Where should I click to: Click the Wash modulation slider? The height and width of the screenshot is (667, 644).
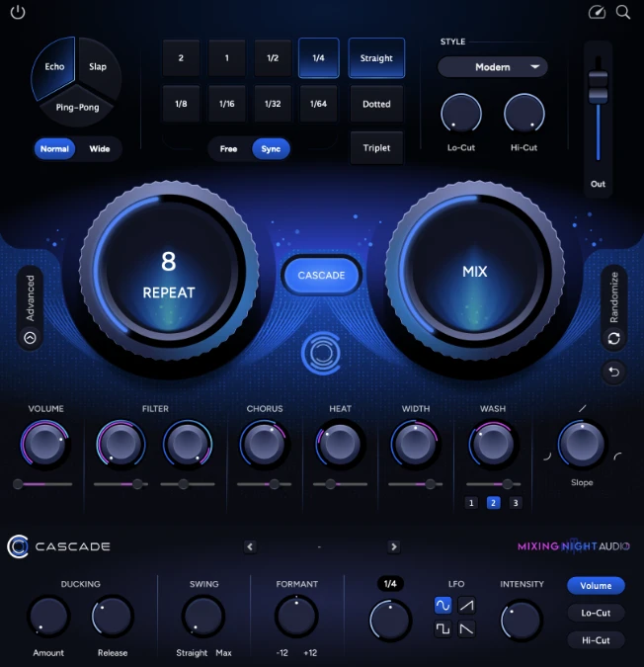coord(493,484)
